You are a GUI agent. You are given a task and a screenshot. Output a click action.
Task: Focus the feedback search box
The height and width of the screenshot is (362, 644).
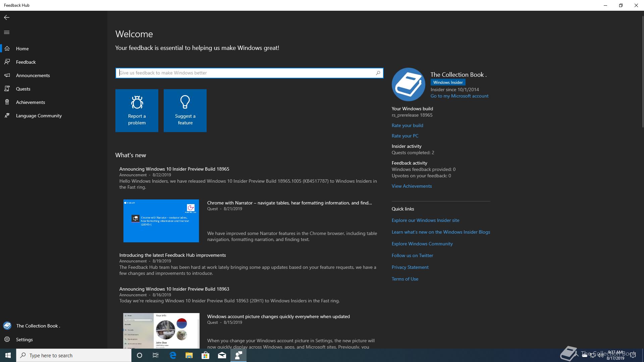pyautogui.click(x=249, y=73)
